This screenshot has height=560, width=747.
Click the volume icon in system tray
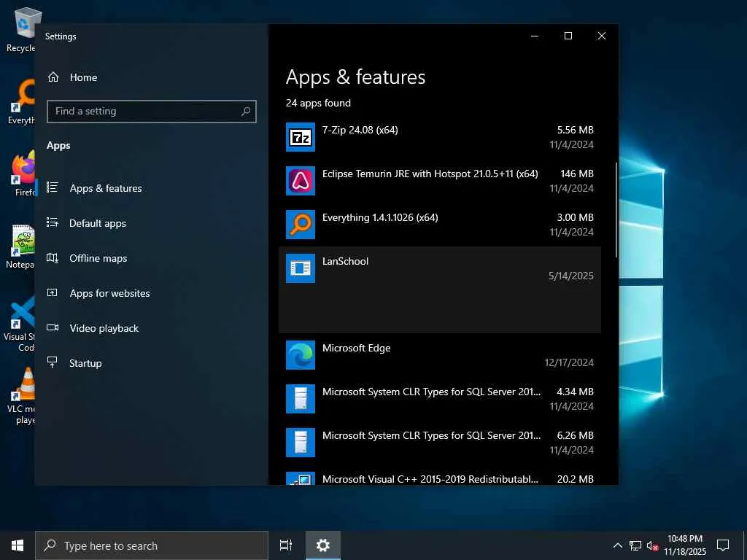click(x=652, y=545)
